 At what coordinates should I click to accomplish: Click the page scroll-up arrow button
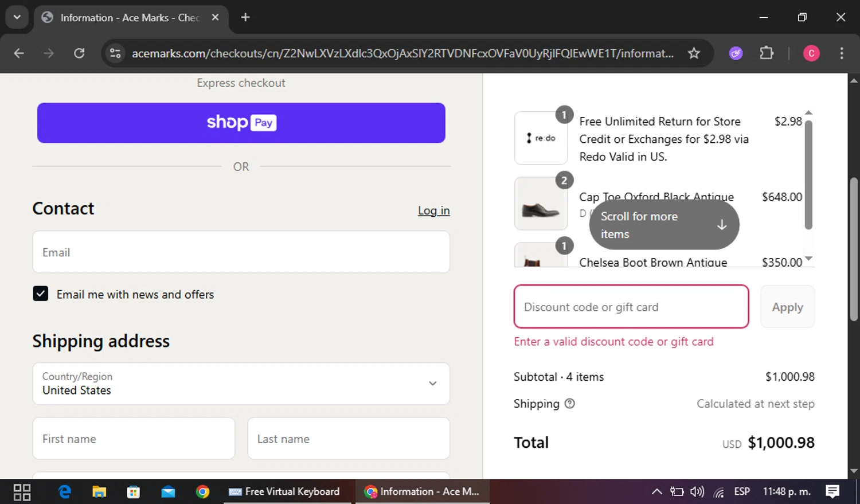click(x=854, y=80)
